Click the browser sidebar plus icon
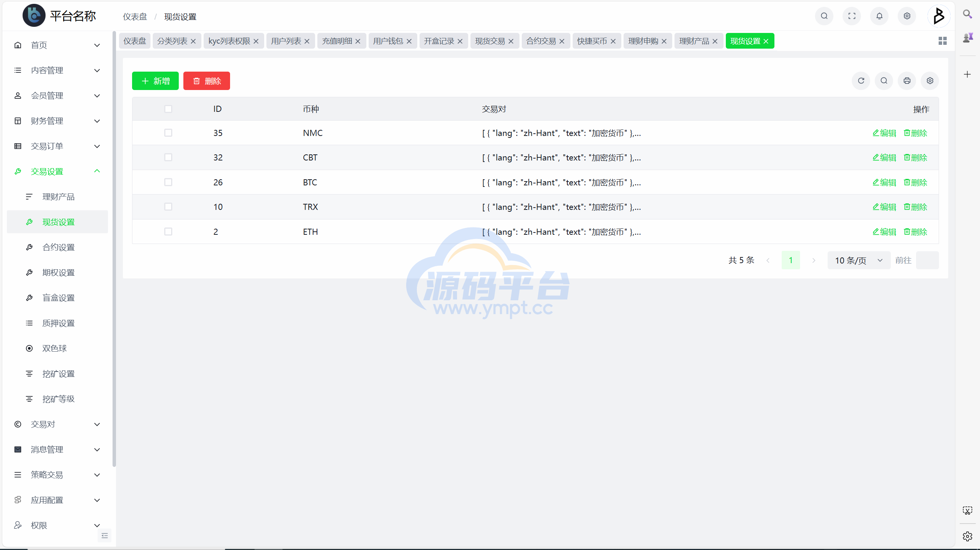The height and width of the screenshot is (550, 980). (x=967, y=74)
